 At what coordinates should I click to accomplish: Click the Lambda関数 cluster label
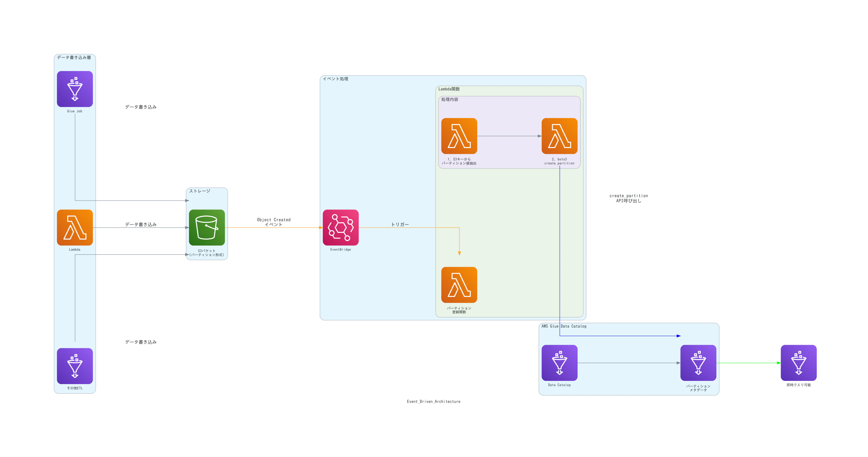pyautogui.click(x=449, y=89)
